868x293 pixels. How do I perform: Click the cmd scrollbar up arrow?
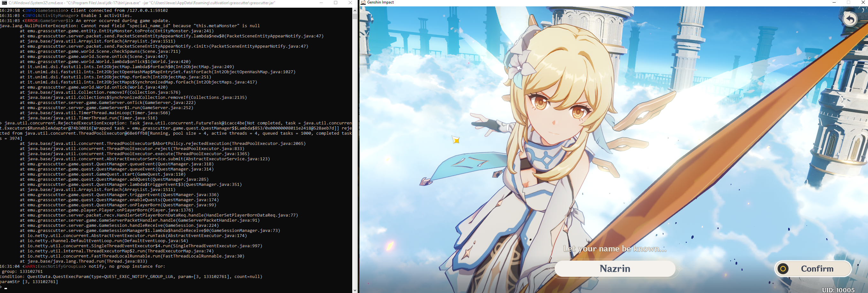click(354, 11)
